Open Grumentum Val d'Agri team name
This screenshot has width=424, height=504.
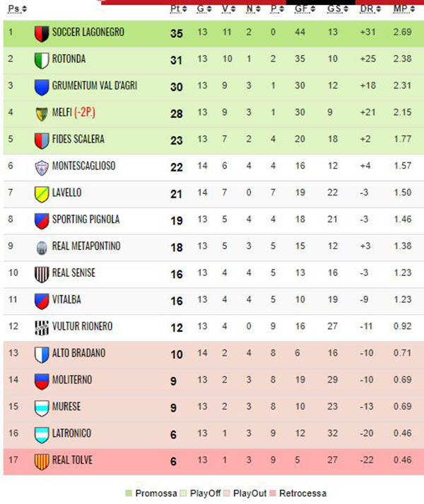[95, 85]
